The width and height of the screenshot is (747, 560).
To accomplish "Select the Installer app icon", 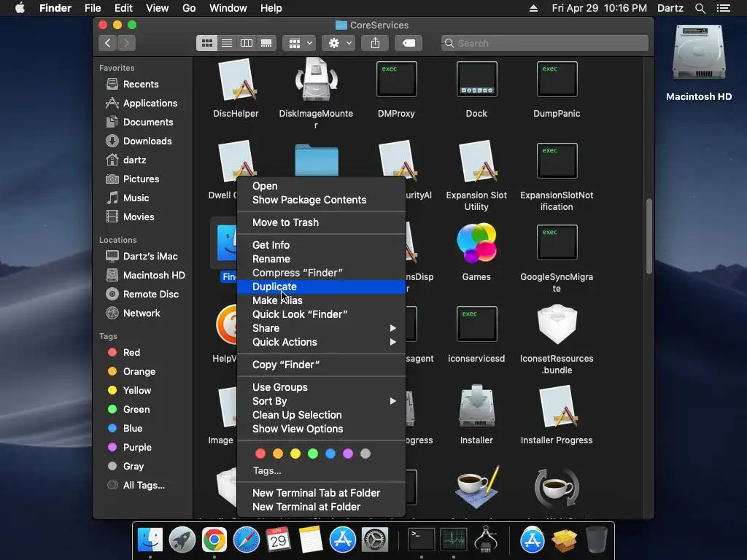I will coord(476,405).
